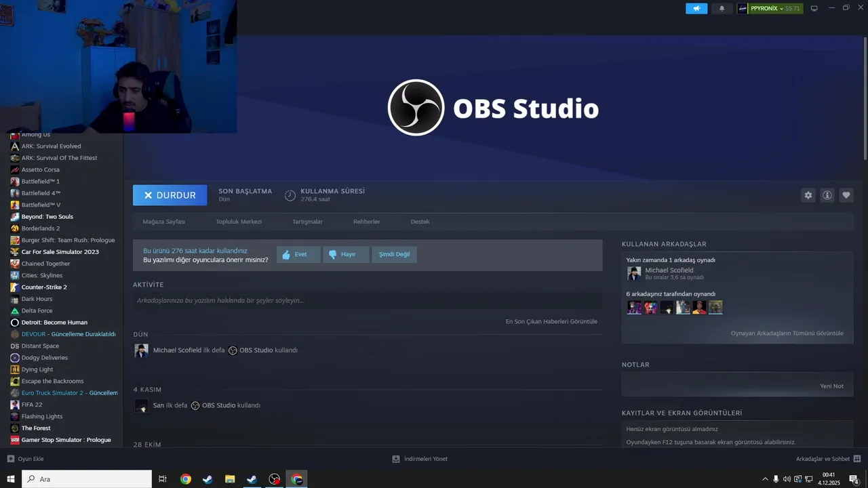
Task: Open the notifications bell icon
Action: point(722,8)
